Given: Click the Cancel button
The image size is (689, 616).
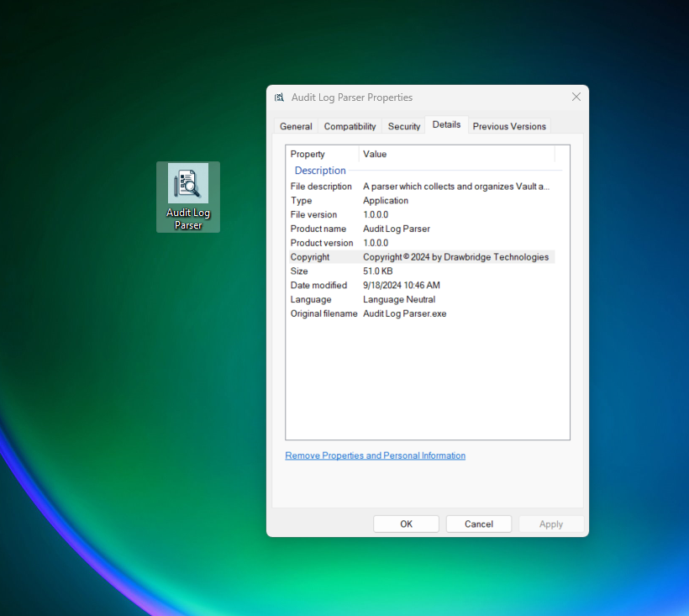Looking at the screenshot, I should [479, 524].
